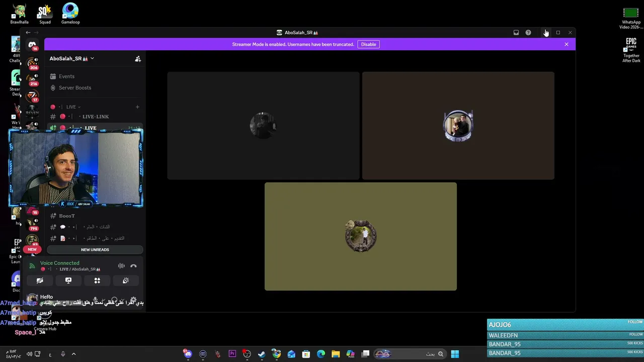This screenshot has height=362, width=644.
Task: Toggle camera on in voice panel
Action: (x=40, y=281)
